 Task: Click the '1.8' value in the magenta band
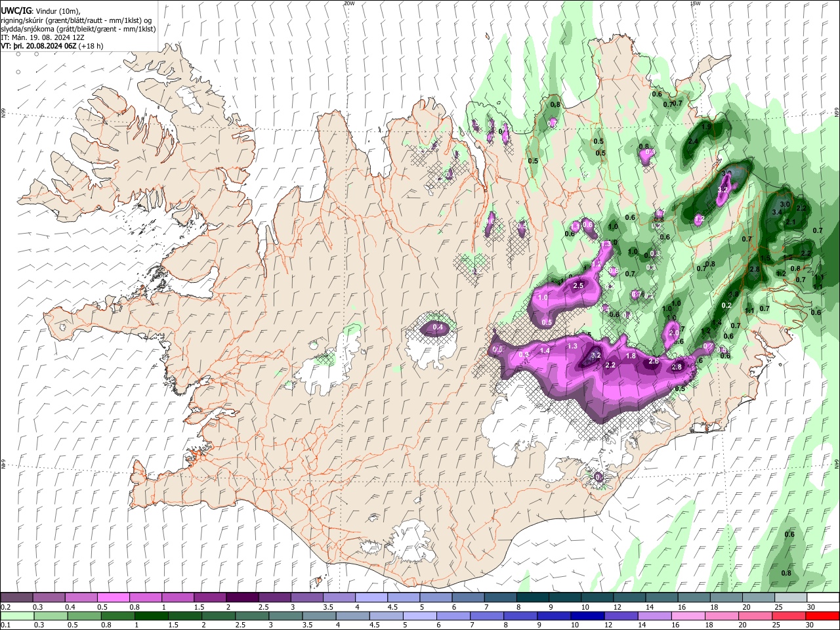pyautogui.click(x=631, y=356)
